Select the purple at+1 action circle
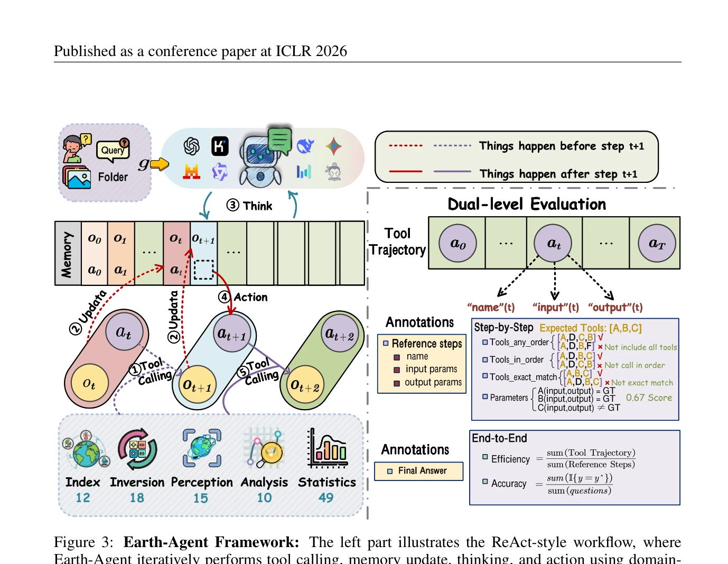The width and height of the screenshot is (728, 564). tap(232, 334)
